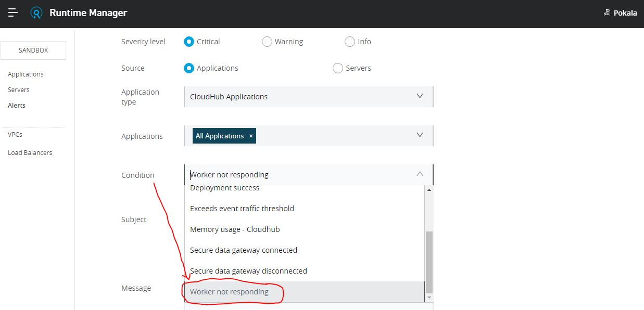
Task: Pick Worker not responding list option
Action: pos(305,292)
